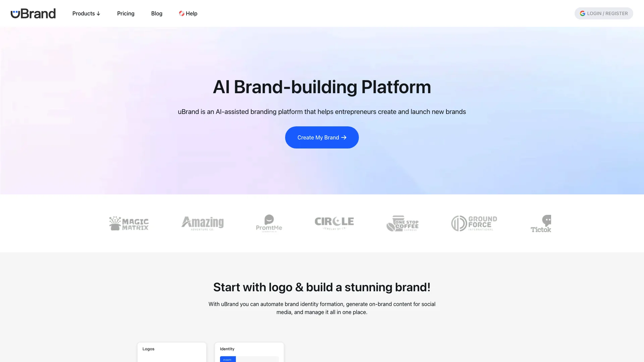Click the Magic Matrix brand logo
Image resolution: width=644 pixels, height=362 pixels.
128,223
